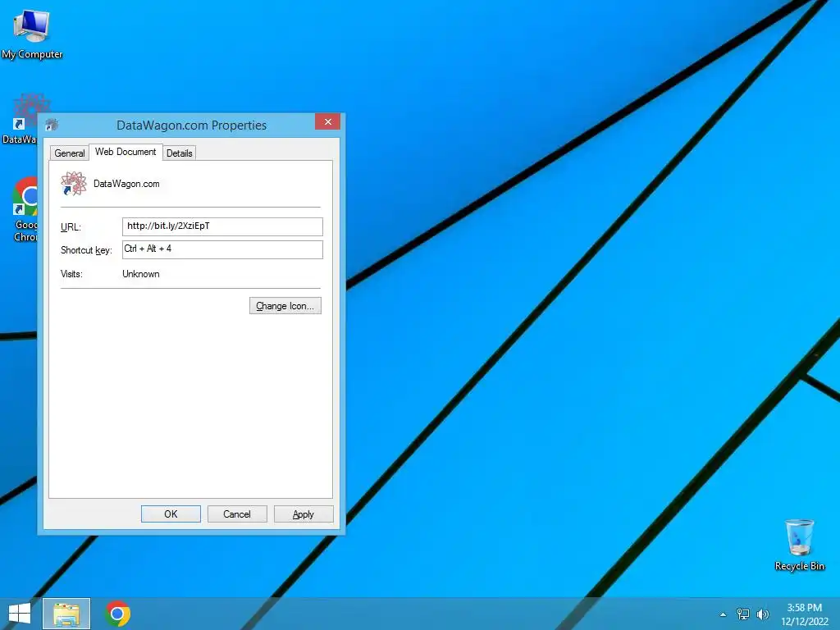Screen dimensions: 840x630
Task: Click the Apply button
Action: coord(304,514)
